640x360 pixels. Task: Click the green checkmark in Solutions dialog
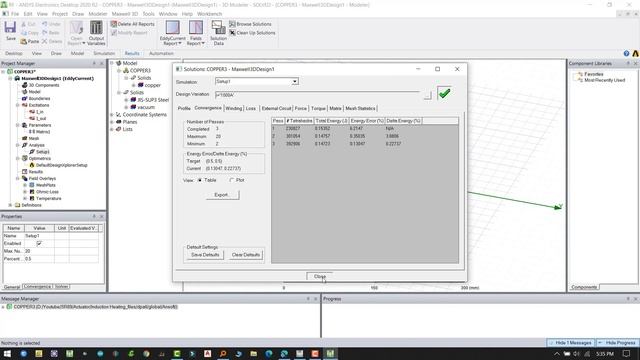444,93
